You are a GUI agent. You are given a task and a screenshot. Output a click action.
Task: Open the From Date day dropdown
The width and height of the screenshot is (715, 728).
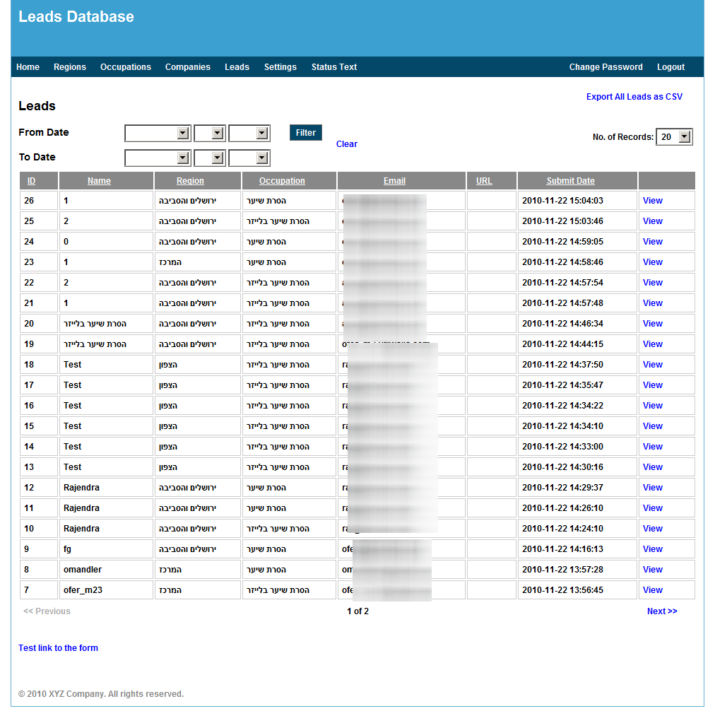coord(209,133)
